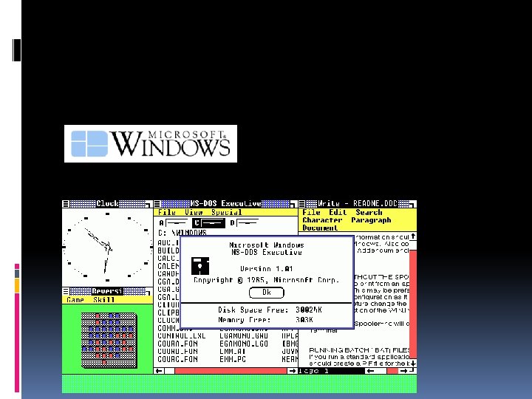Open the Skill menu in Reversi
The width and height of the screenshot is (532, 399).
(104, 300)
